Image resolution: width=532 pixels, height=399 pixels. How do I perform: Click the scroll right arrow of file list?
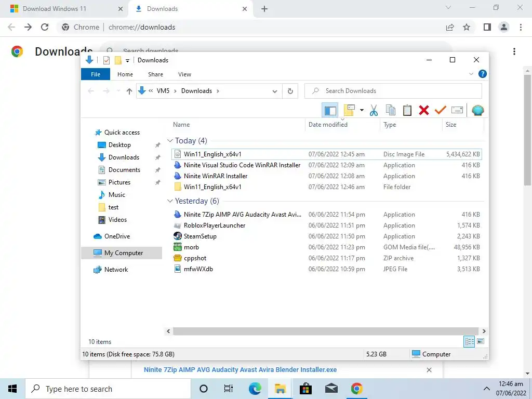[484, 331]
